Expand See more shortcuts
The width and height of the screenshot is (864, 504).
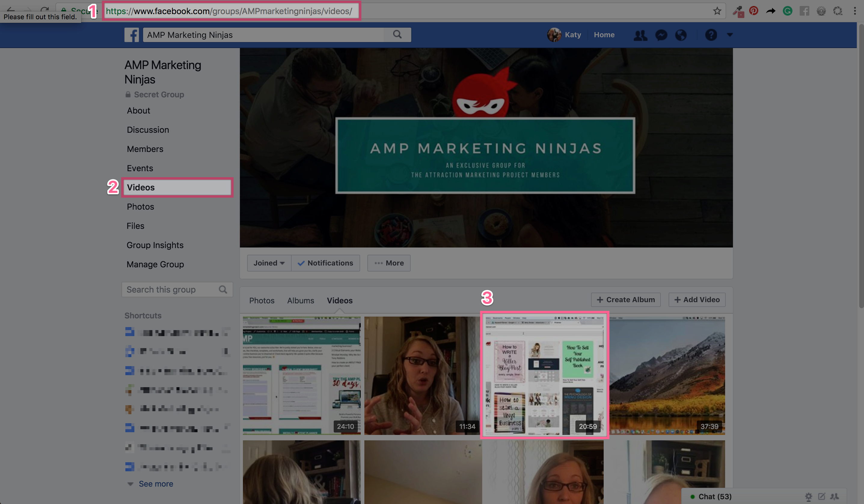click(x=155, y=484)
